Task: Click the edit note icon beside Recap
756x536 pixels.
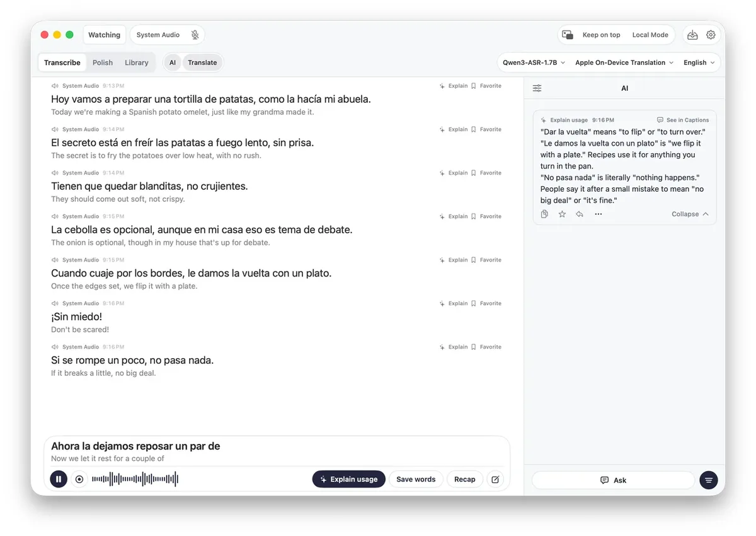Action: 495,479
